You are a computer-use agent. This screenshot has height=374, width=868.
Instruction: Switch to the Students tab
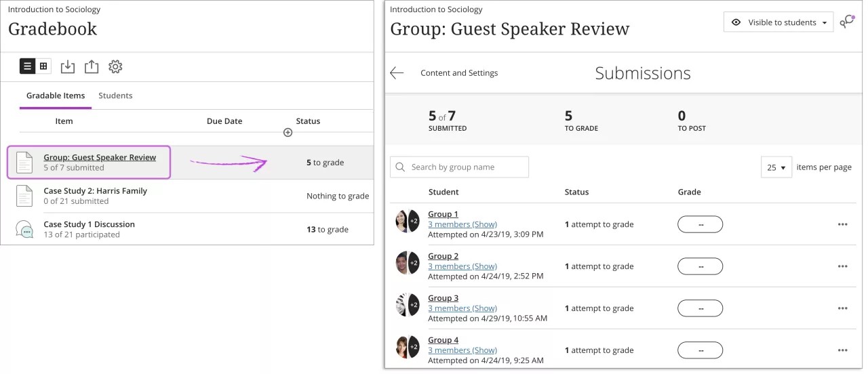(115, 96)
